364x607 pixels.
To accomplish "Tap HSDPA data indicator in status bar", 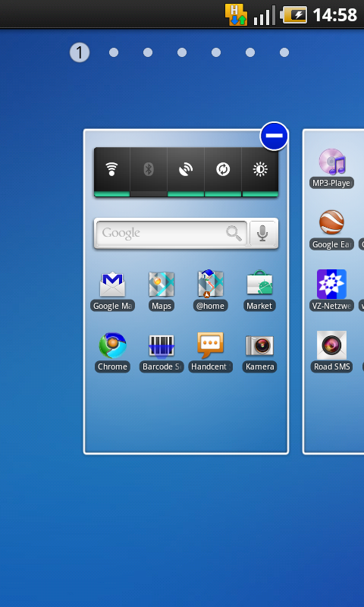I will tap(236, 14).
